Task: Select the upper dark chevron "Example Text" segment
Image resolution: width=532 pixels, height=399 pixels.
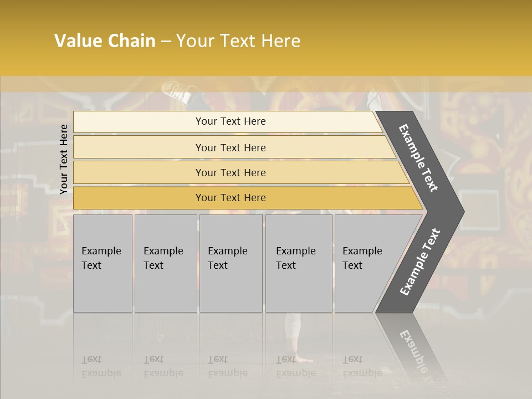Action: (x=420, y=158)
